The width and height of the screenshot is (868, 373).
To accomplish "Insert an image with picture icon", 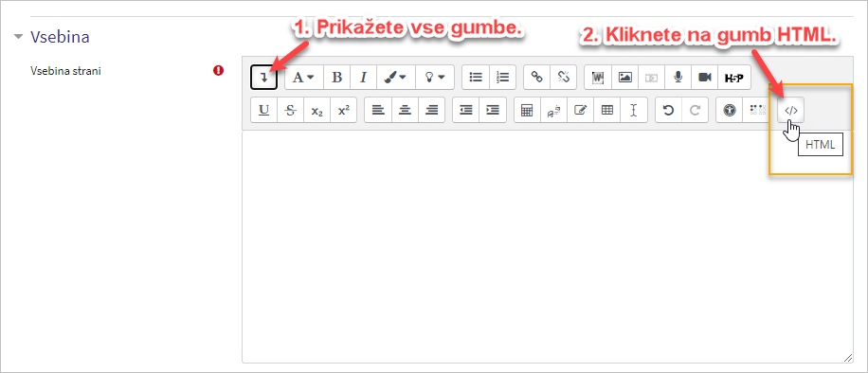I will point(625,77).
